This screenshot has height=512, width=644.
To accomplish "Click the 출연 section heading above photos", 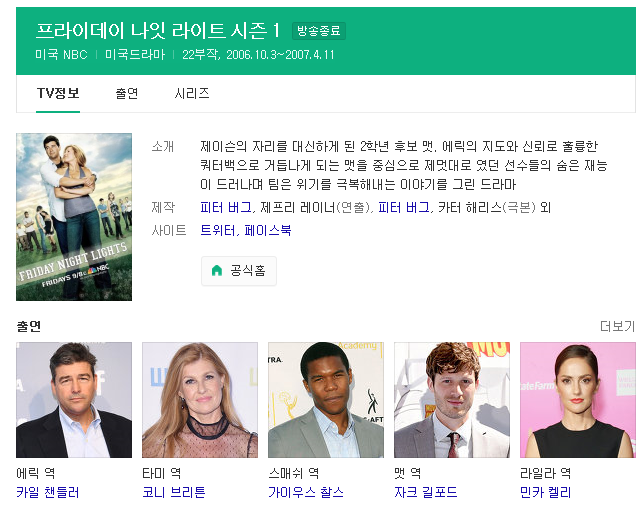I will click(x=28, y=326).
